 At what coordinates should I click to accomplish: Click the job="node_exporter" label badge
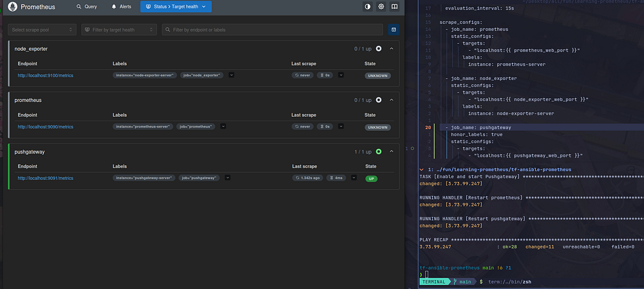click(202, 75)
